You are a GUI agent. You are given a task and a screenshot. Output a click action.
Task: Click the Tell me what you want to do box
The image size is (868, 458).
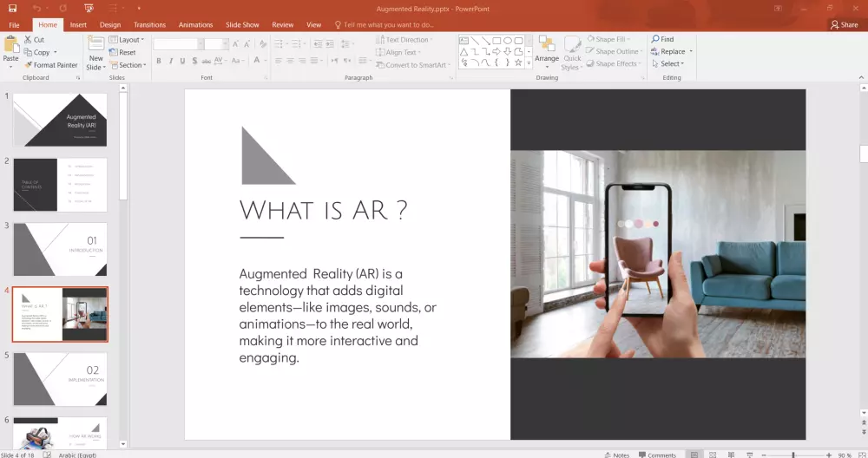pos(385,25)
